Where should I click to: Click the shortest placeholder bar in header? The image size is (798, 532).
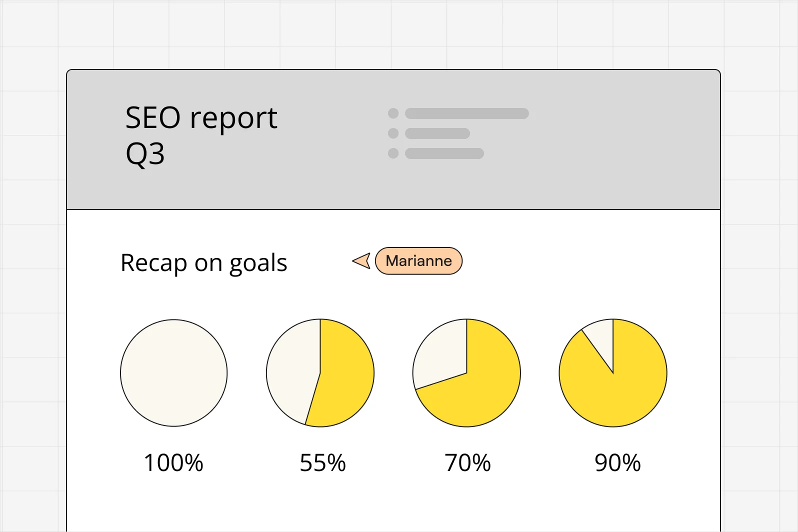pos(437,133)
